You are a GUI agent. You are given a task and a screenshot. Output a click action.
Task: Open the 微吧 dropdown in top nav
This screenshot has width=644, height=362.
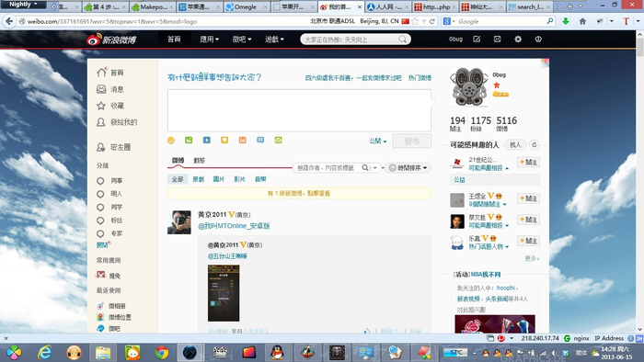tap(241, 40)
